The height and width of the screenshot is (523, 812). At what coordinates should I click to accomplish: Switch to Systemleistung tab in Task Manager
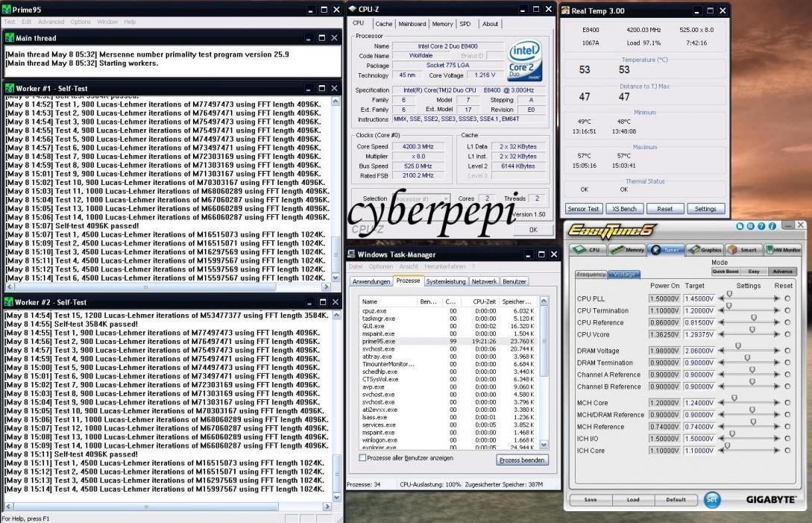point(446,281)
